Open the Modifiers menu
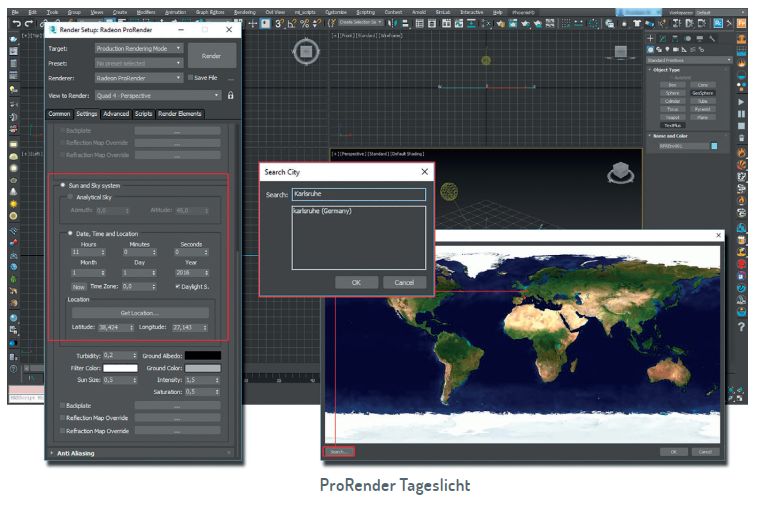757x505 pixels. click(x=146, y=12)
